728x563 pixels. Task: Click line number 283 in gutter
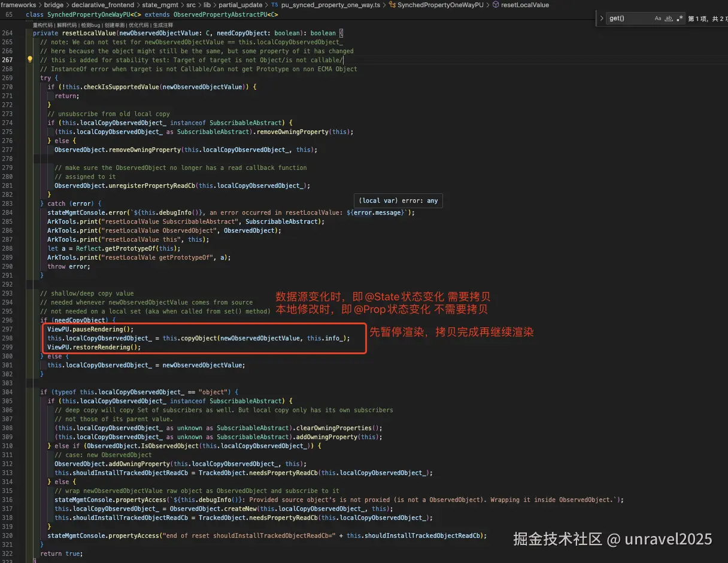[7, 203]
